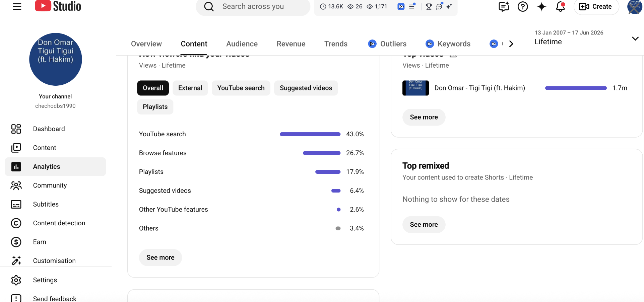This screenshot has width=644, height=302.
Task: Click the large channel profile picture
Action: click(56, 59)
